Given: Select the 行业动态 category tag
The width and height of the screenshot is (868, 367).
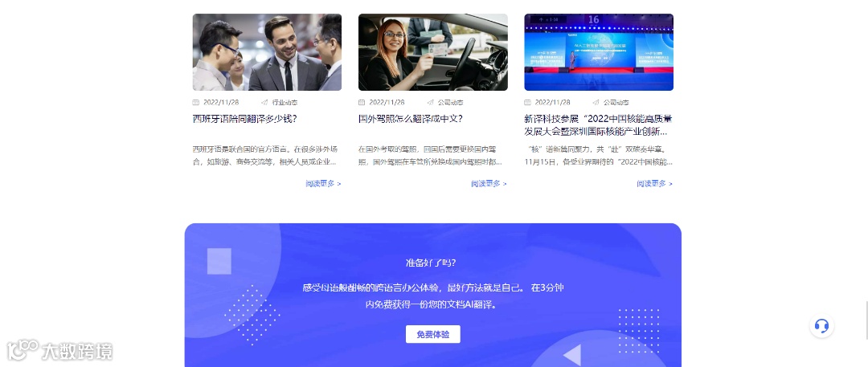Looking at the screenshot, I should [285, 103].
